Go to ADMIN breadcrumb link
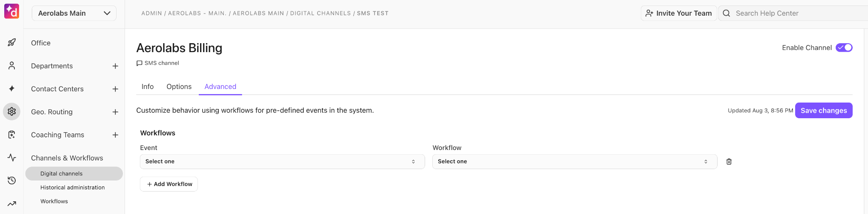 coord(152,13)
